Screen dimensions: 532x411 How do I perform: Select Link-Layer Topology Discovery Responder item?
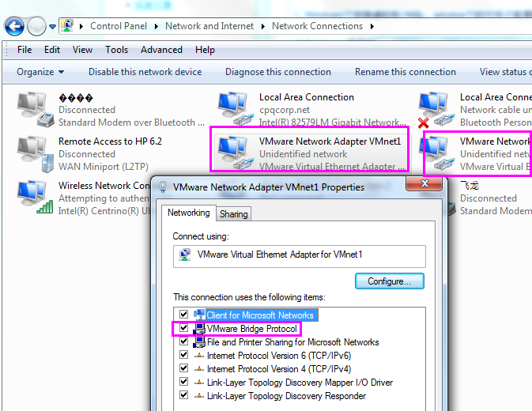click(286, 396)
